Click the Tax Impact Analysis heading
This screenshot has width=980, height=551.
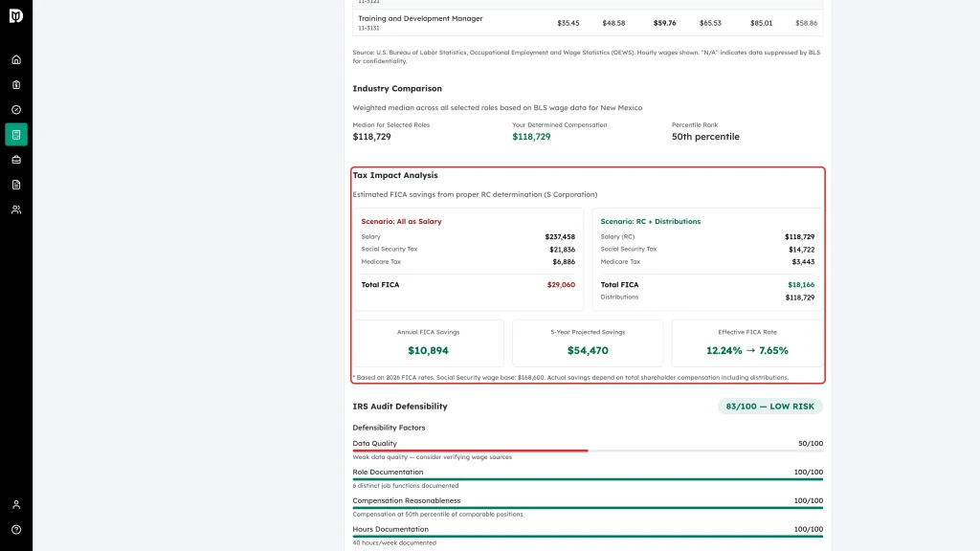click(395, 176)
